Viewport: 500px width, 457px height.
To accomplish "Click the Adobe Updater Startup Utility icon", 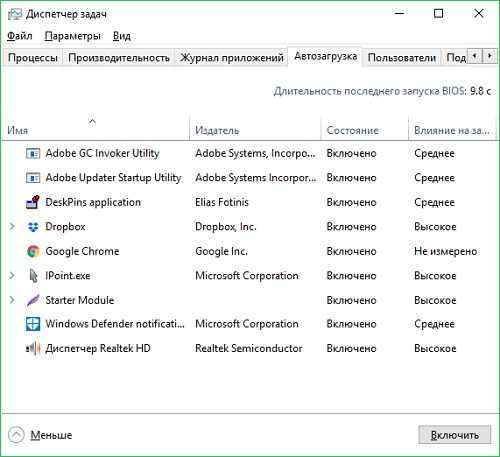I will (x=33, y=178).
